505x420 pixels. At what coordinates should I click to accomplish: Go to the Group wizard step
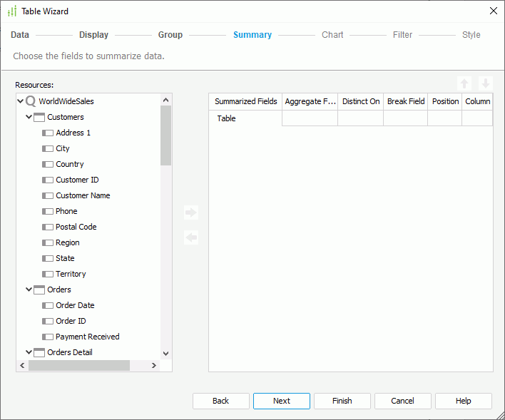[170, 35]
